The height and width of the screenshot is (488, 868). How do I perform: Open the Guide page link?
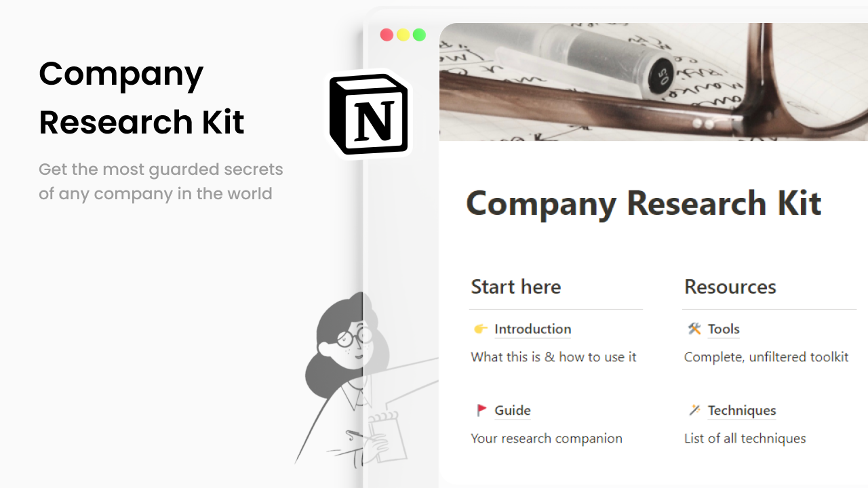coord(513,410)
